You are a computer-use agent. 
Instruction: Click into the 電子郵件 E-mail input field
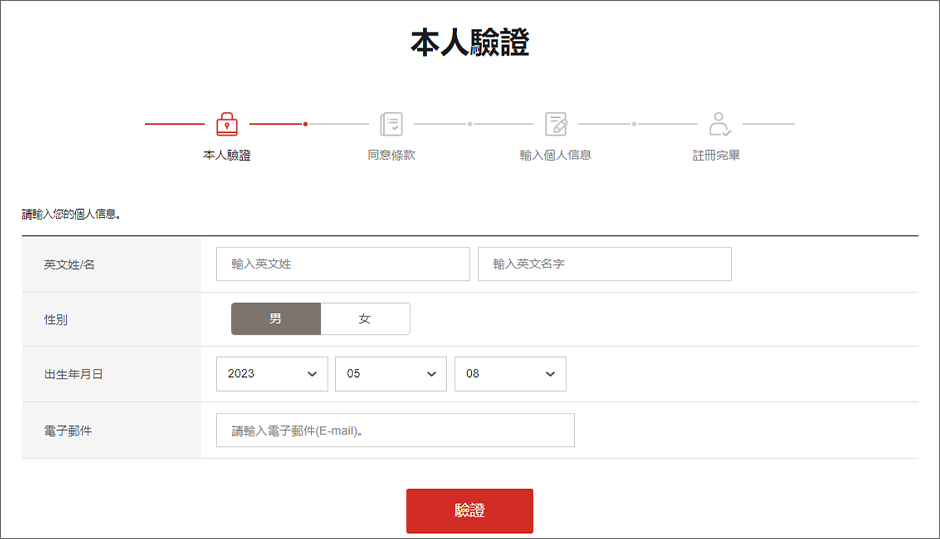click(395, 431)
